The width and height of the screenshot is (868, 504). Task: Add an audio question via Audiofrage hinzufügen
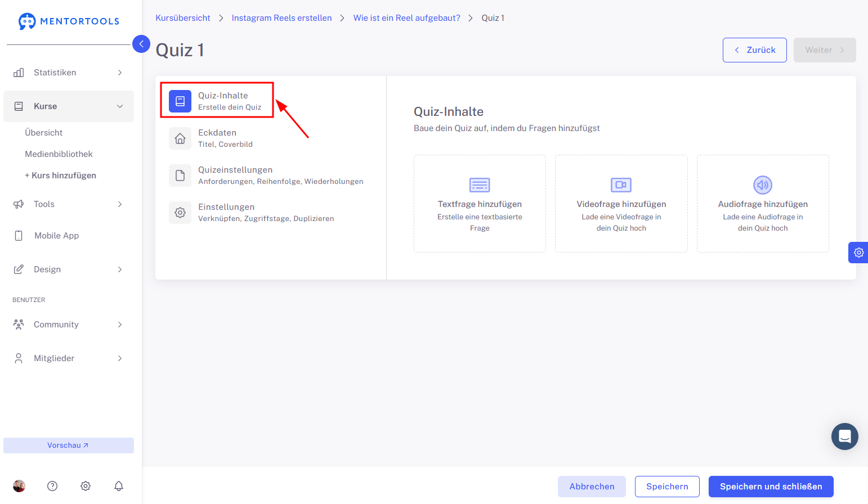pos(763,204)
